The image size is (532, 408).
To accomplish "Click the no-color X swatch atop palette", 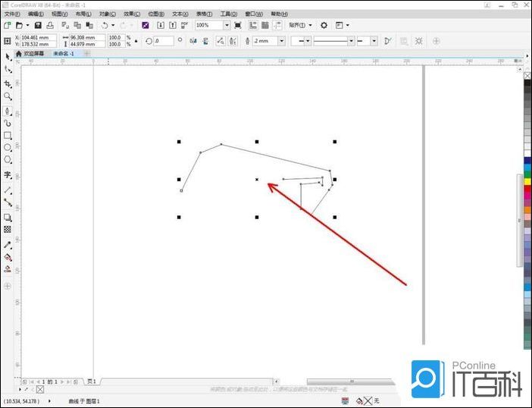I will pyautogui.click(x=527, y=76).
